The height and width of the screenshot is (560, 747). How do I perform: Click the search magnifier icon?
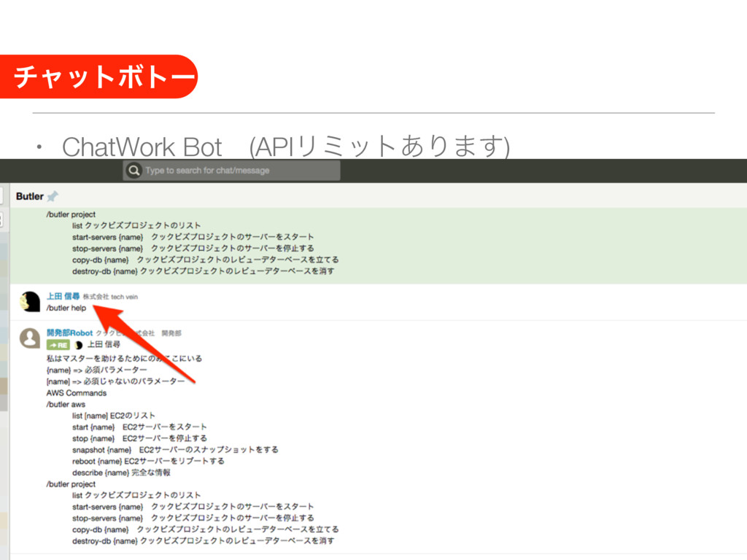(134, 170)
